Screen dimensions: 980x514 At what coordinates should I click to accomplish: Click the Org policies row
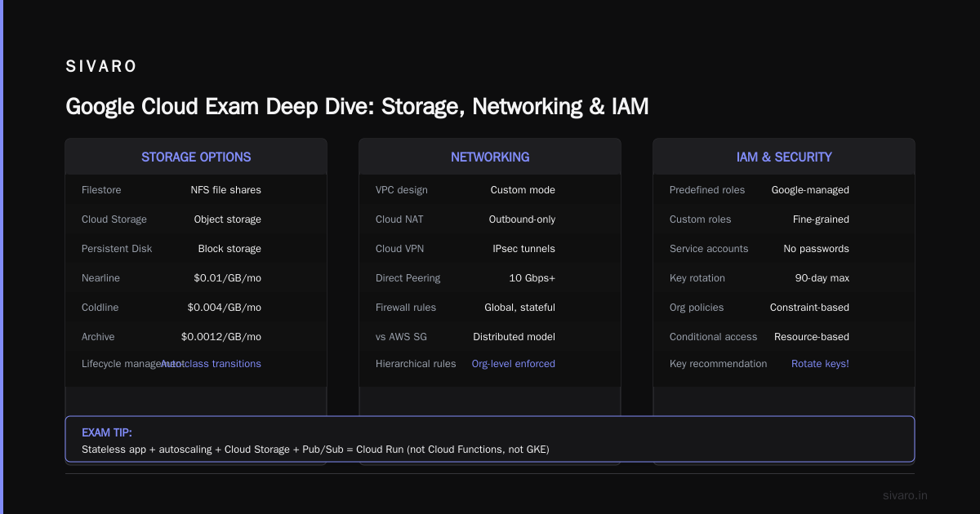pos(784,308)
